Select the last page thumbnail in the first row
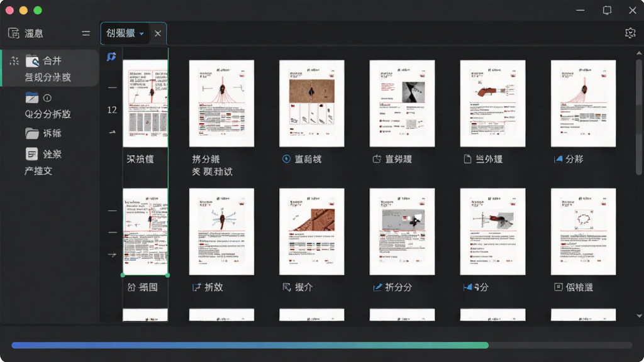Screen dimensions: 644x362 pos(583,104)
